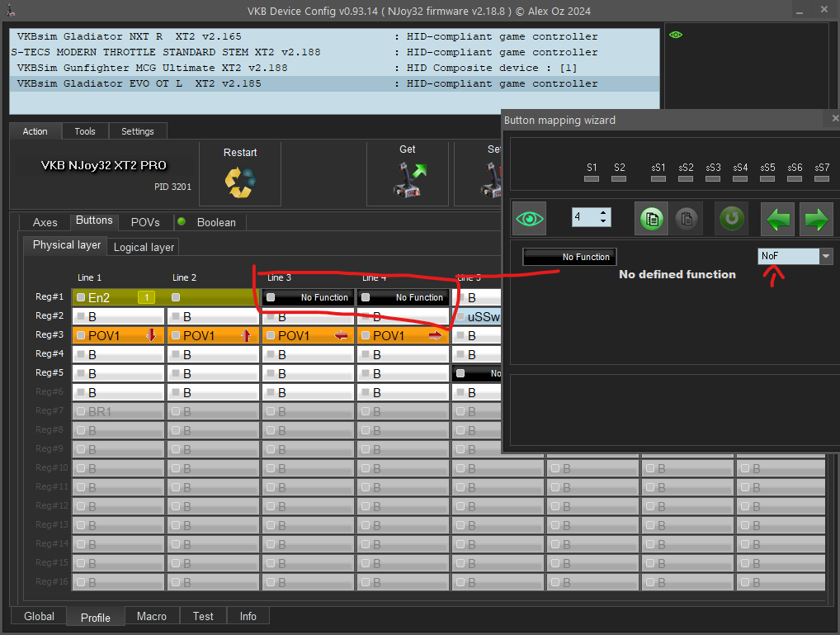Toggle checkbox in En2 cell Reg#1
Image resolution: width=840 pixels, height=635 pixels.
(81, 297)
